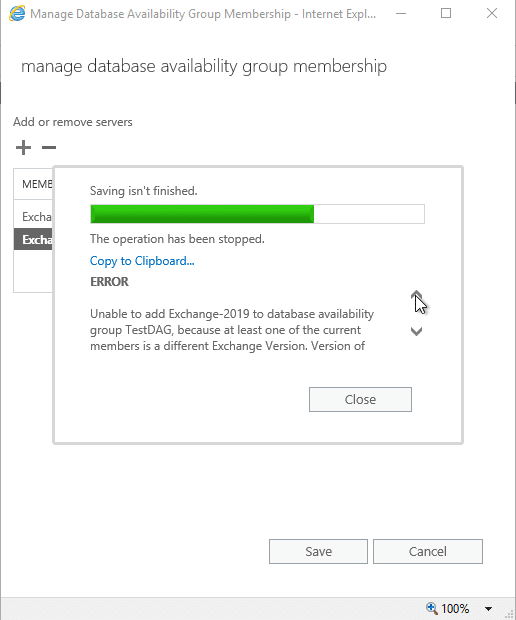This screenshot has width=516, height=620.
Task: Select the highlighted Exchange server row
Action: click(x=33, y=240)
